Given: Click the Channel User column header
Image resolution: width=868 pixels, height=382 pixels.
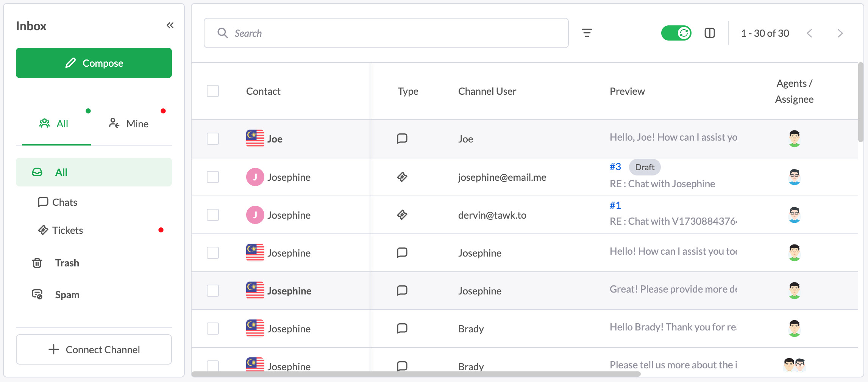Looking at the screenshot, I should coord(487,91).
